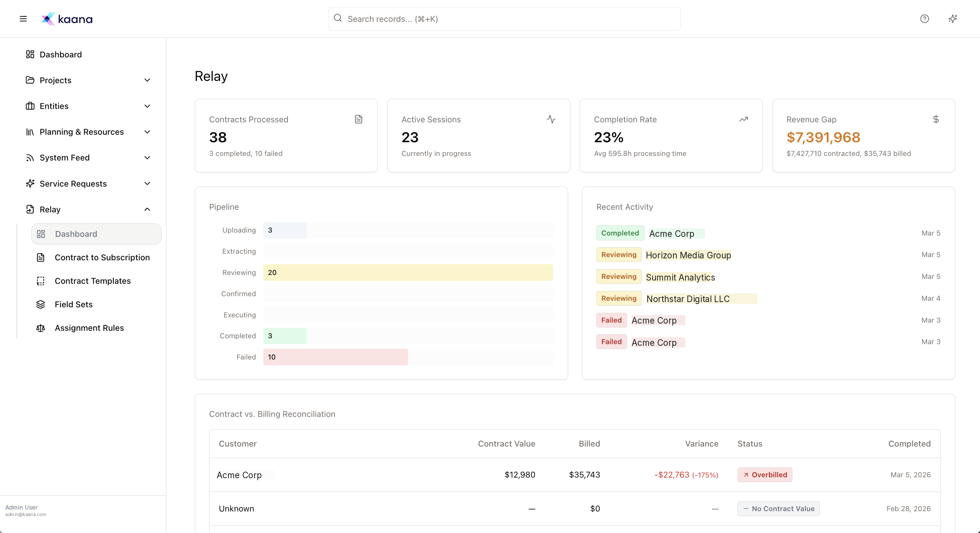
Task: Click the kaana logo
Action: tap(67, 19)
